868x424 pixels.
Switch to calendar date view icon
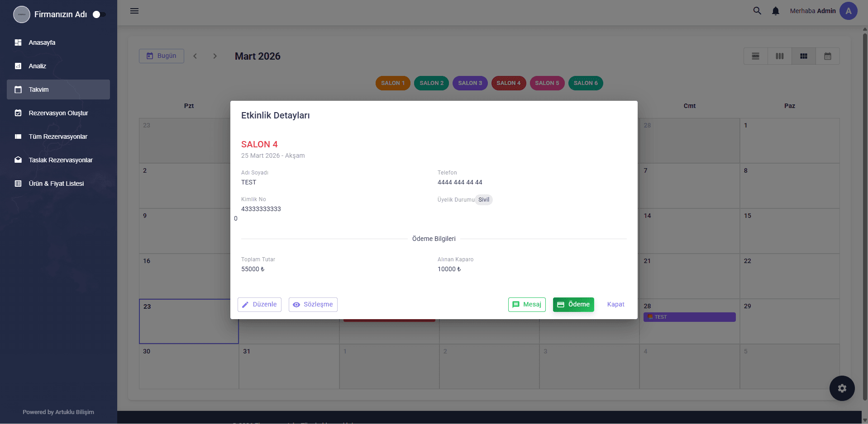pyautogui.click(x=828, y=56)
